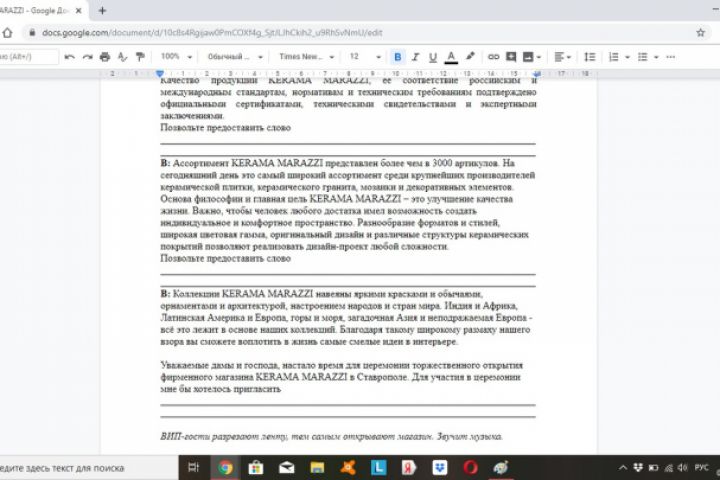Expand the insert image arrow
Viewport: 720px width, 480px height.
[539, 57]
